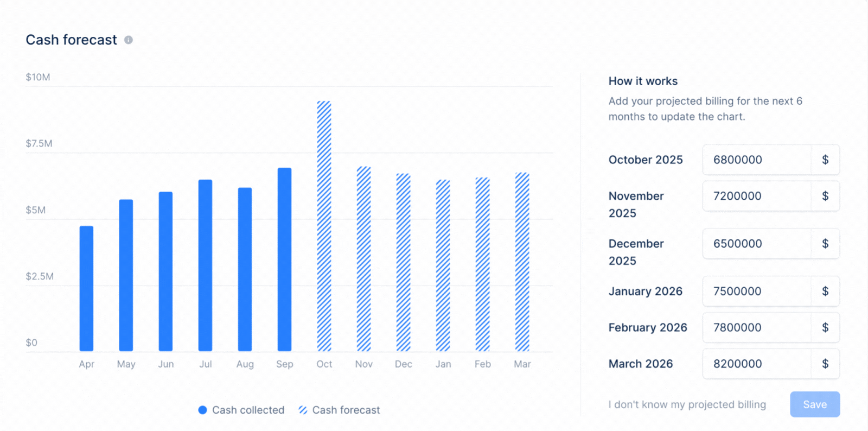Toggle the Cash forecast legend item
The height and width of the screenshot is (431, 868).
tap(340, 410)
